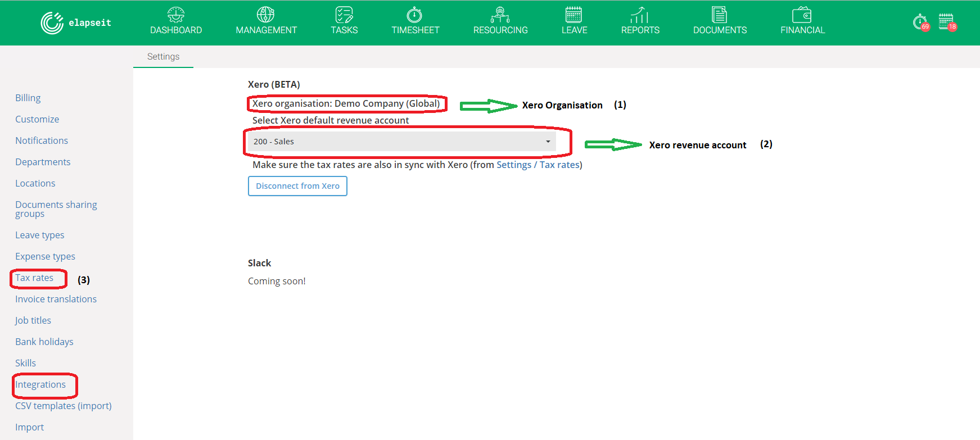Click the Xero organisation: Demo Company text
The image size is (980, 440).
click(x=346, y=103)
